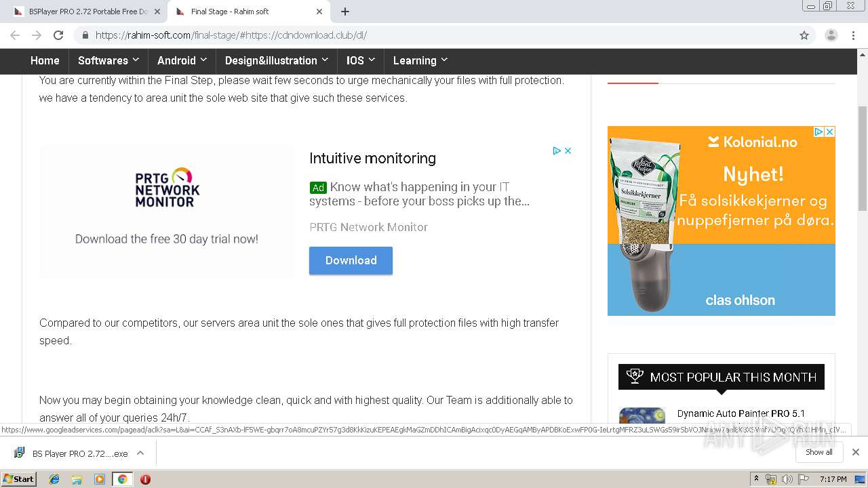Close the downloads bar

[x=856, y=452]
